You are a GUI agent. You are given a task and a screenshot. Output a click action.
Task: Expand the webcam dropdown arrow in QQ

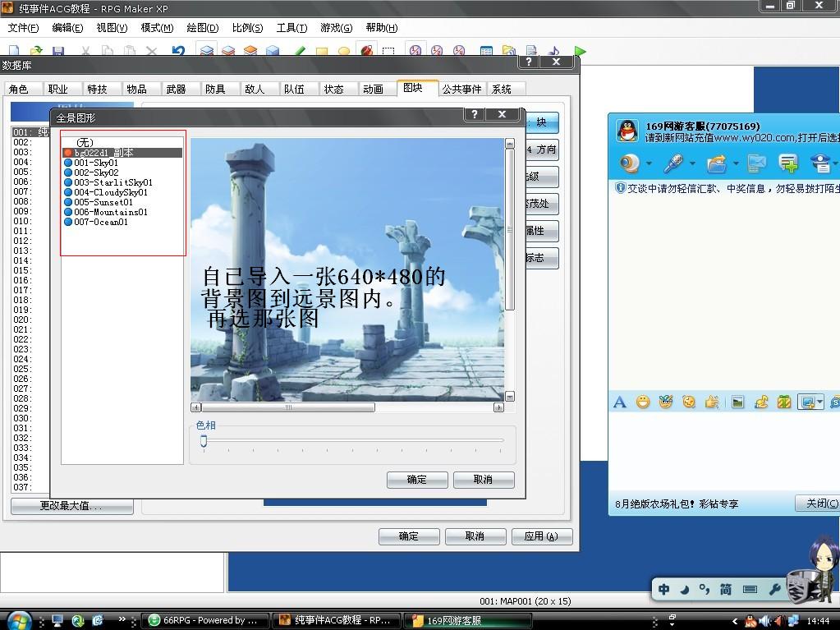tap(649, 163)
